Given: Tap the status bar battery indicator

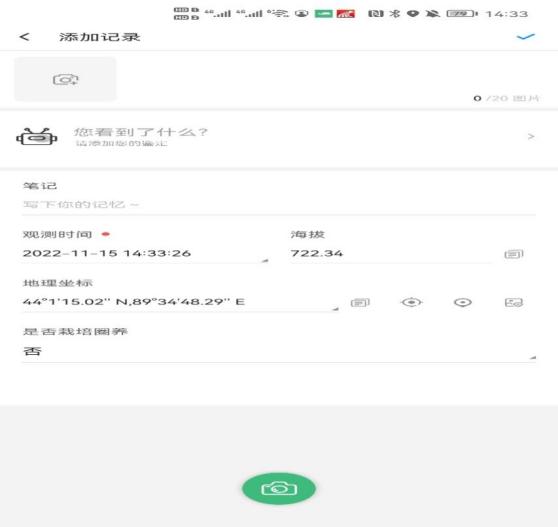Looking at the screenshot, I should (x=462, y=14).
